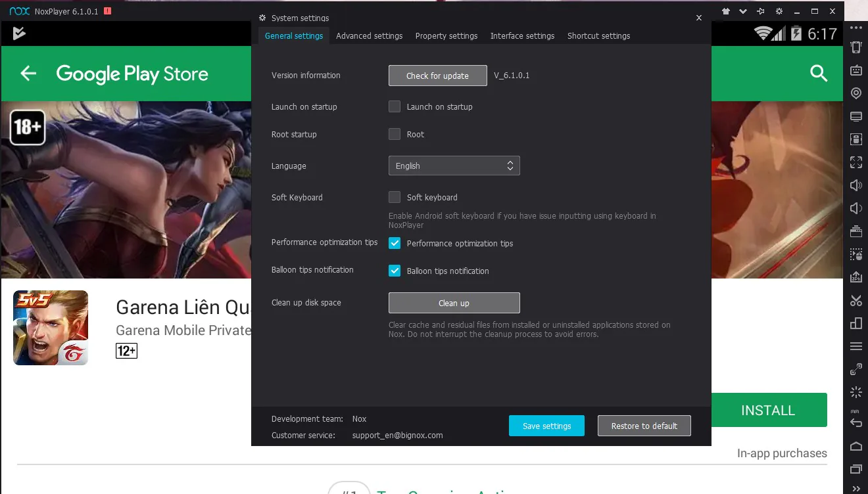This screenshot has height=494, width=868.
Task: Click the Clean up button
Action: (x=454, y=303)
